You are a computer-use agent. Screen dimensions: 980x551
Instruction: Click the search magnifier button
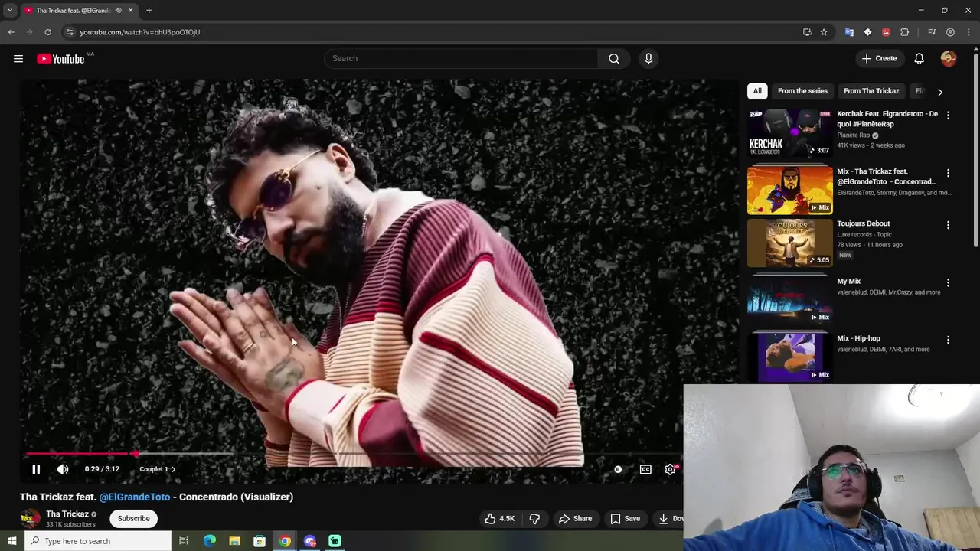(614, 58)
